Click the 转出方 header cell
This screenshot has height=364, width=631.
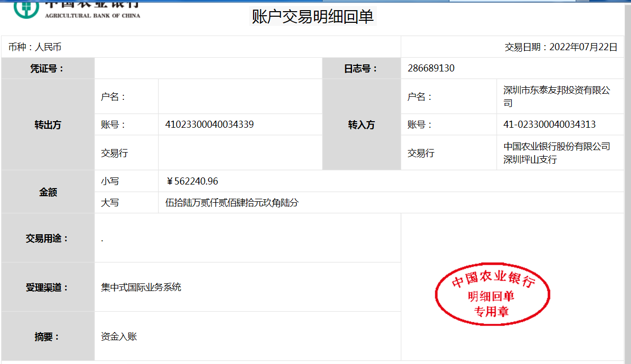(x=48, y=125)
